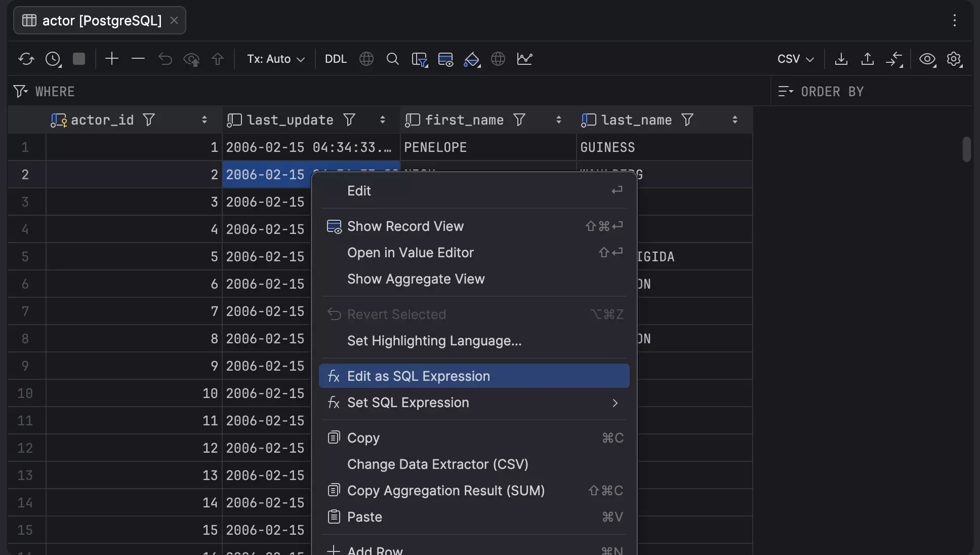Screen dimensions: 980x555
Task: Click the last_update column filter funnel
Action: 349,120
